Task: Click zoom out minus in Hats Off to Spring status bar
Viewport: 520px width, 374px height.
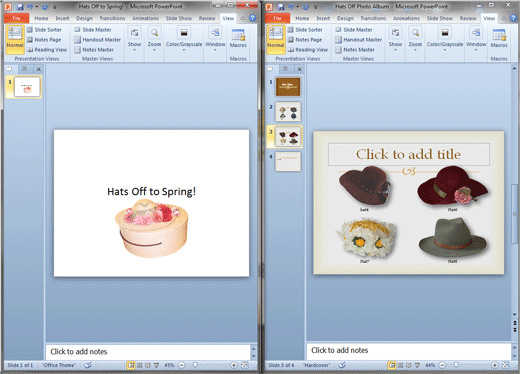Action: [x=181, y=365]
